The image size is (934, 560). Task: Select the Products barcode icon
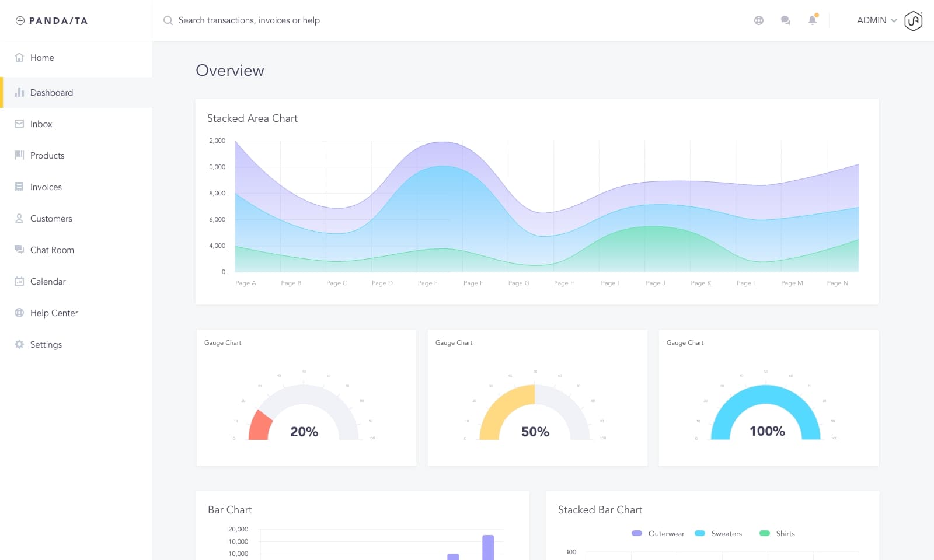point(19,155)
